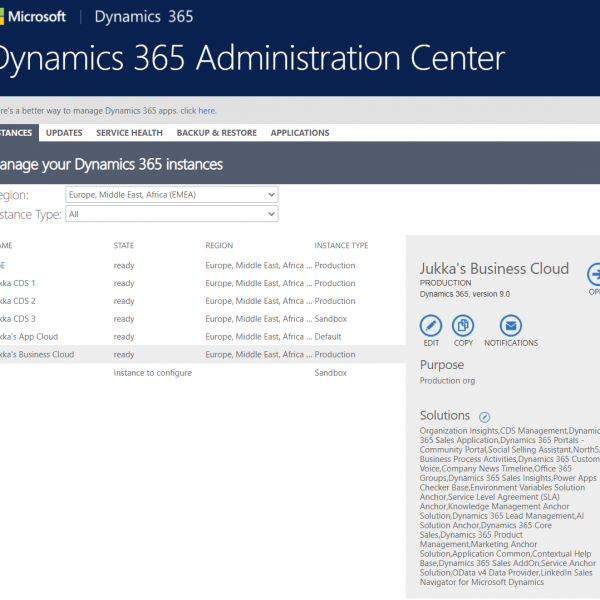Click the Default instance type cell

(328, 337)
